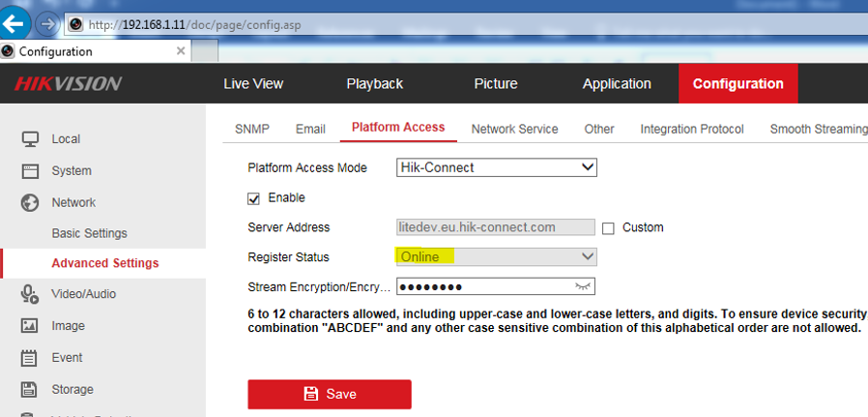Click the Video/Audio microphone icon
The width and height of the screenshot is (868, 417).
coord(30,294)
